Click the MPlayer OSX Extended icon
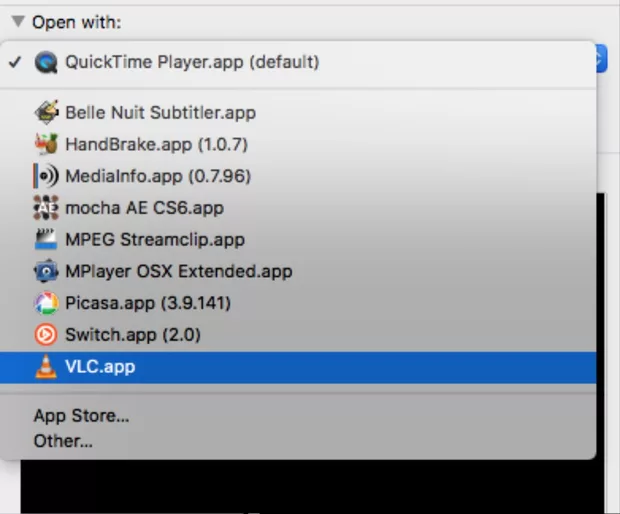620x514 pixels. click(x=46, y=271)
